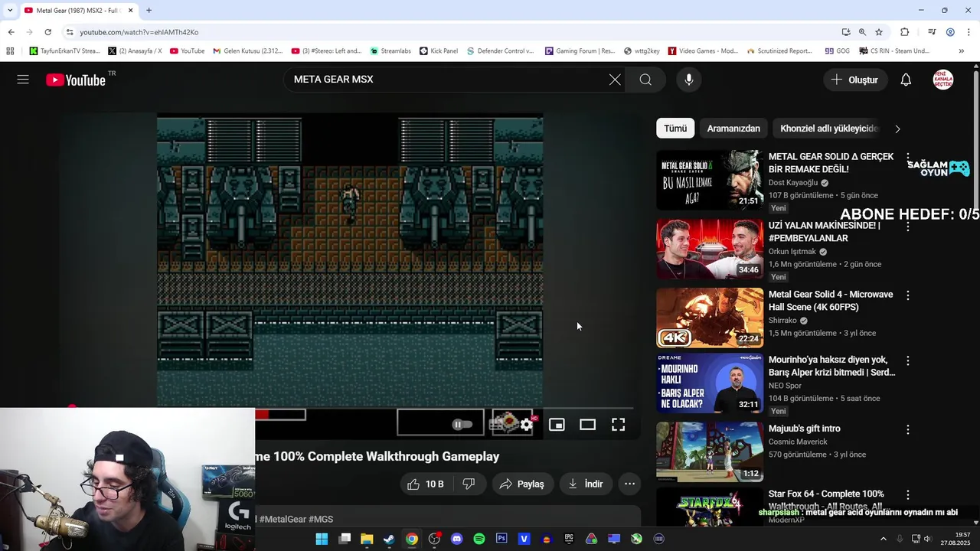Show hidden system tray icons

point(883,539)
